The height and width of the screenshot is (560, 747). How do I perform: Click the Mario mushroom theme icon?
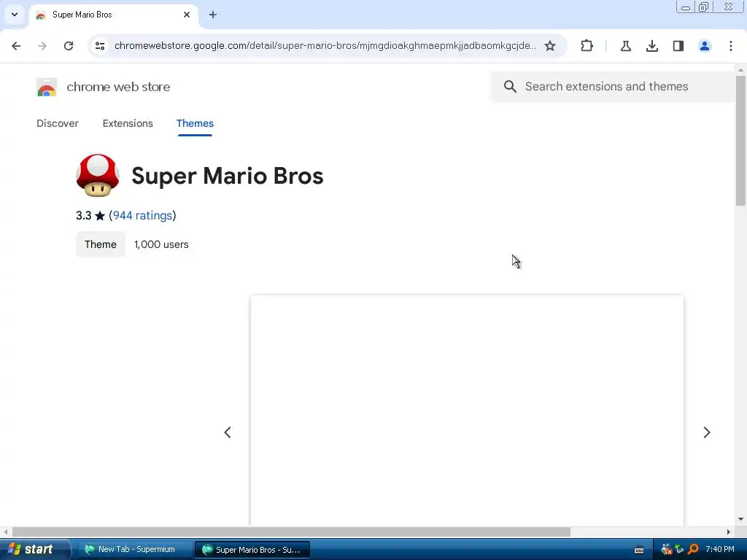pyautogui.click(x=98, y=175)
